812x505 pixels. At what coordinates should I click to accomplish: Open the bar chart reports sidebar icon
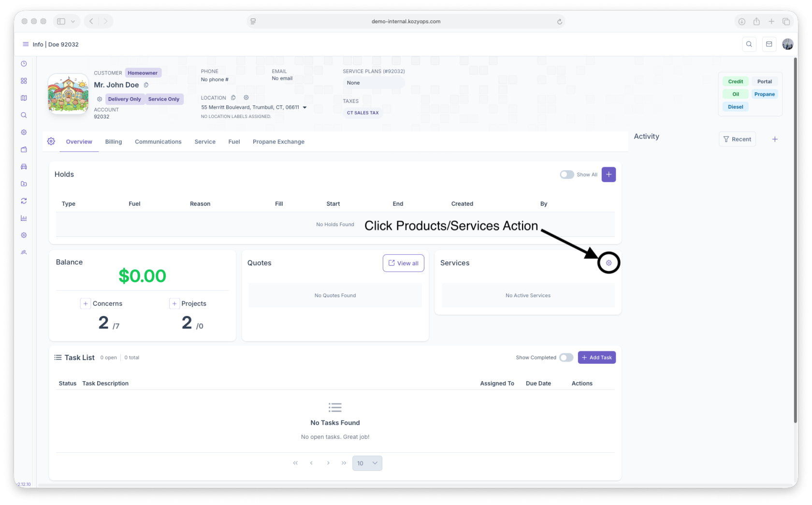click(24, 218)
